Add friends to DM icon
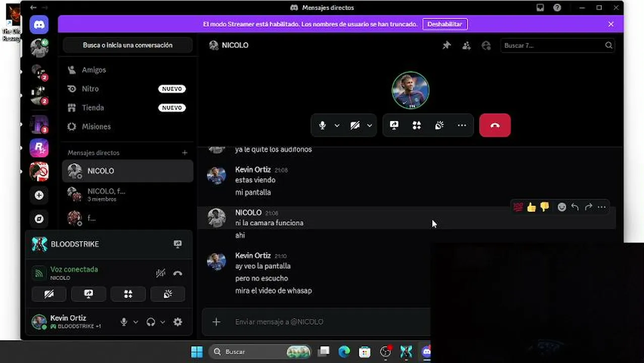The height and width of the screenshot is (363, 644). pyautogui.click(x=466, y=45)
